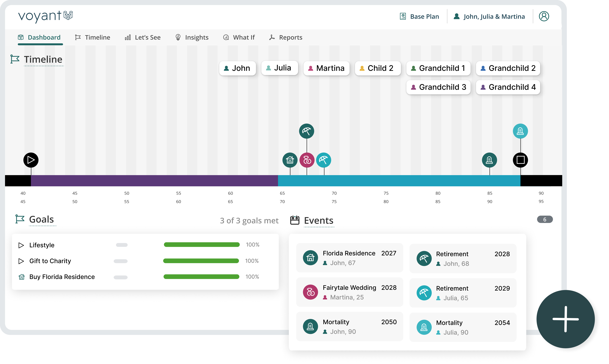The image size is (609, 364).
Task: Select John's mortality tombstone timeline icon
Action: click(489, 160)
